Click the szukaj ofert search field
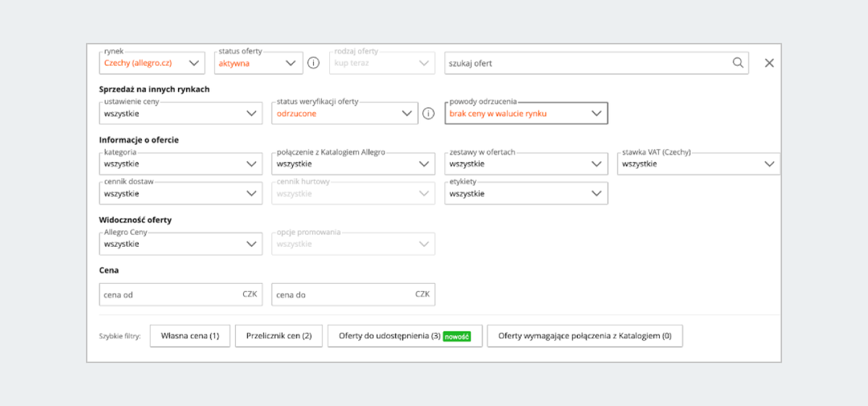Viewport: 868px width, 406px height. tap(586, 63)
